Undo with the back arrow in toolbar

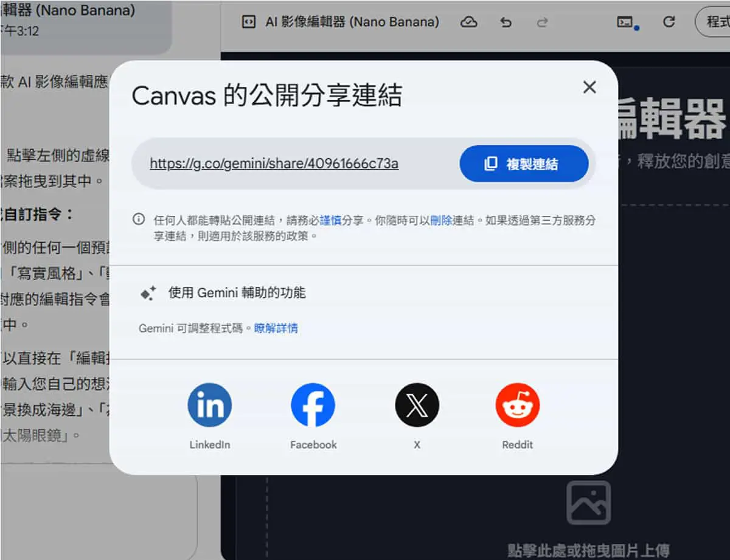point(506,22)
